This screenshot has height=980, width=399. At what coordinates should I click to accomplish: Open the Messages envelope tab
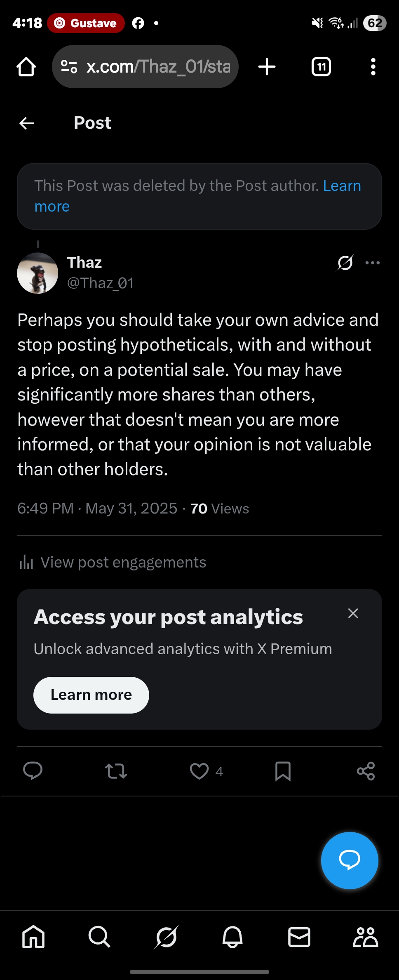tap(299, 937)
